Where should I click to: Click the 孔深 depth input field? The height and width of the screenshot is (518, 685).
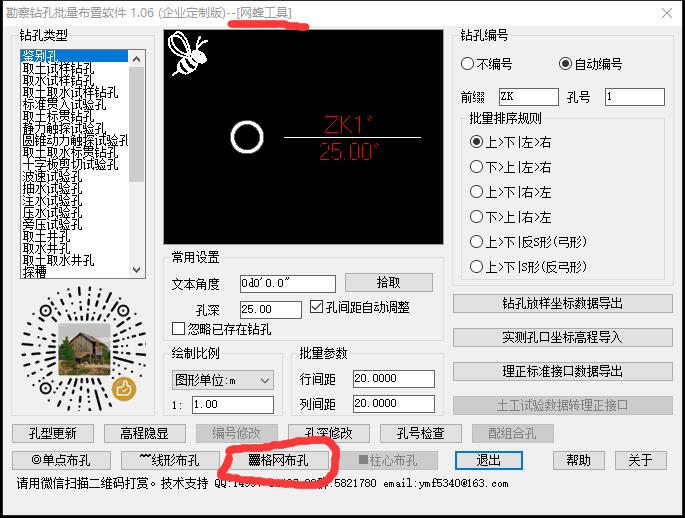(x=270, y=309)
